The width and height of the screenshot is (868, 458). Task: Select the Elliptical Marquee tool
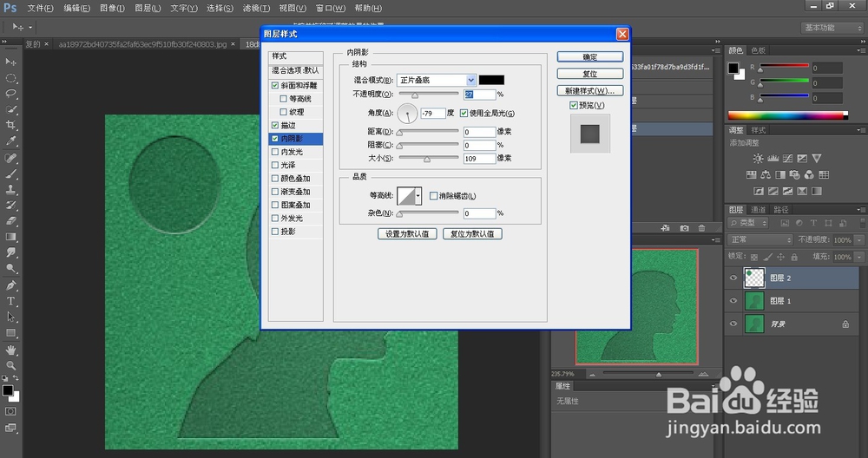click(10, 78)
